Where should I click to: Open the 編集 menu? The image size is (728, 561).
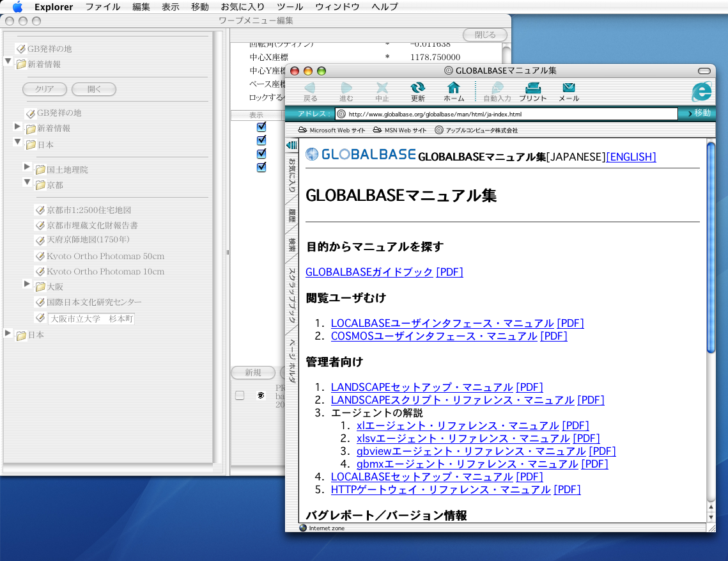[x=141, y=6]
